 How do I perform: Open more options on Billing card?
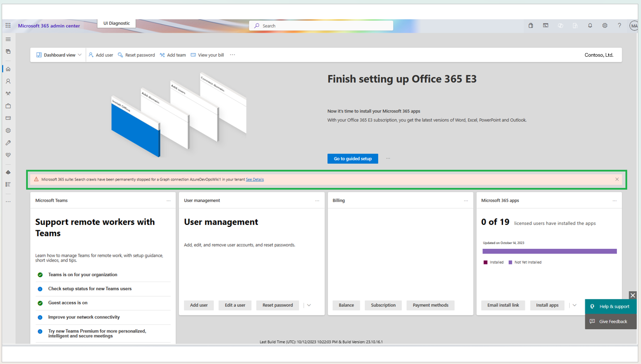pyautogui.click(x=466, y=201)
